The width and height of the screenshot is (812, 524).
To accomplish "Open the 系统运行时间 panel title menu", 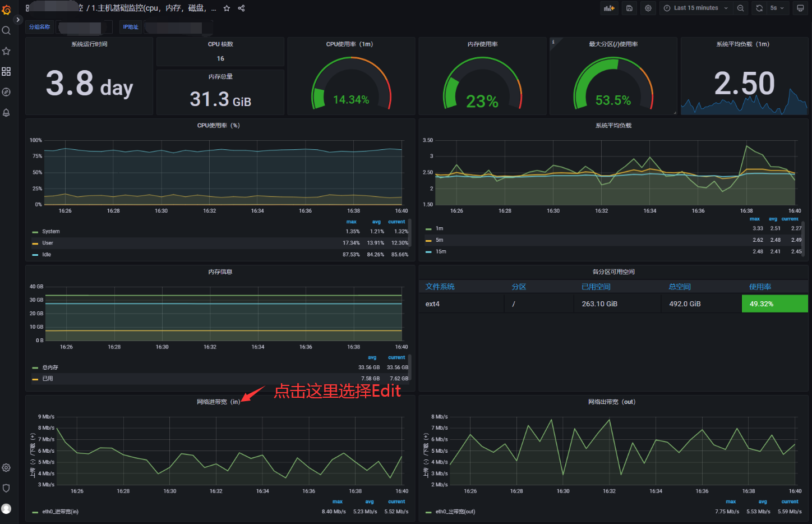I will pos(89,44).
